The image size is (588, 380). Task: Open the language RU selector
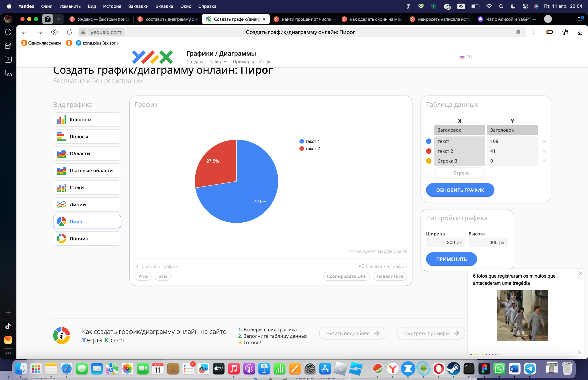point(466,57)
